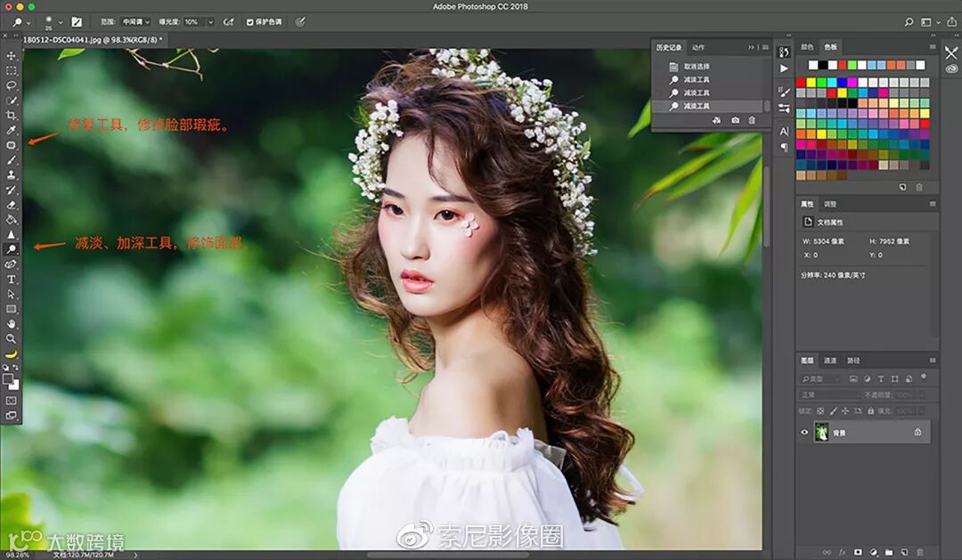Select the Brush tool
The width and height of the screenshot is (962, 560).
pyautogui.click(x=11, y=160)
